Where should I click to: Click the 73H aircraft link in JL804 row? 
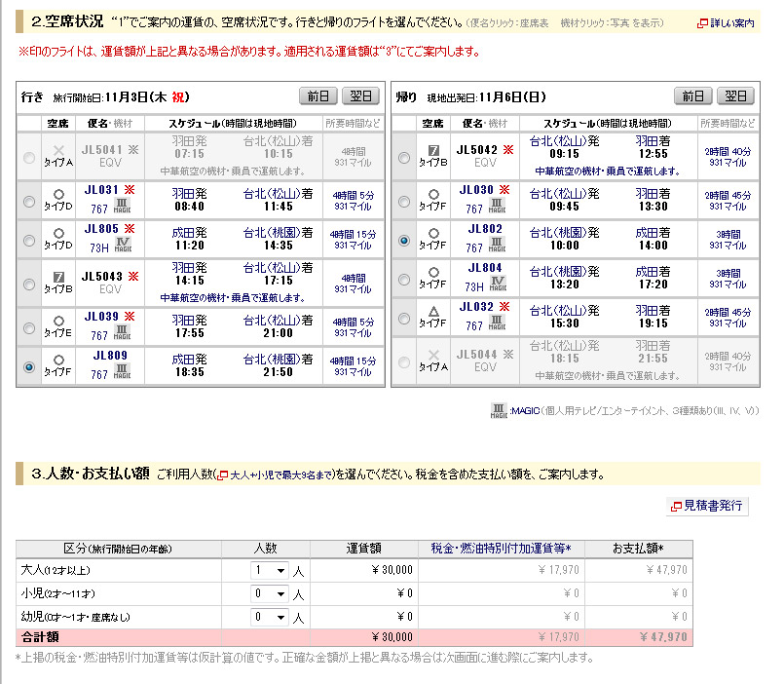[474, 286]
